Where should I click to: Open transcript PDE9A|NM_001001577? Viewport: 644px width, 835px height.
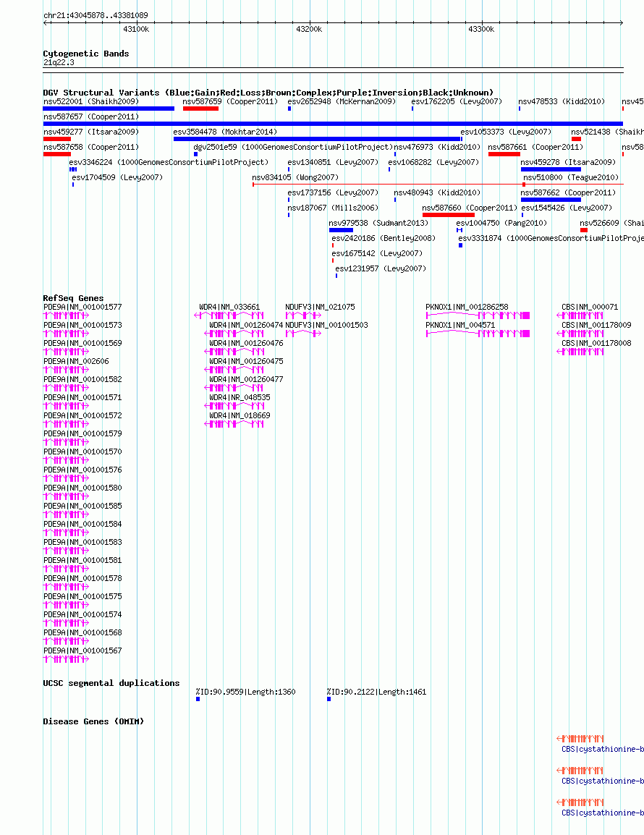tap(82, 307)
